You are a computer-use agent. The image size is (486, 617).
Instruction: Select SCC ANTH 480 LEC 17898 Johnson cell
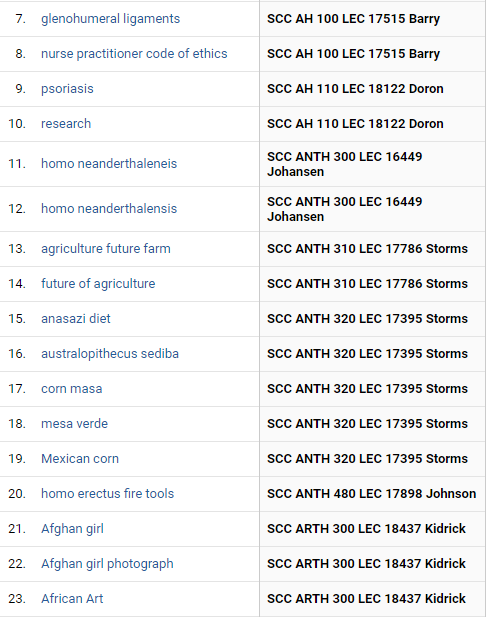click(372, 494)
